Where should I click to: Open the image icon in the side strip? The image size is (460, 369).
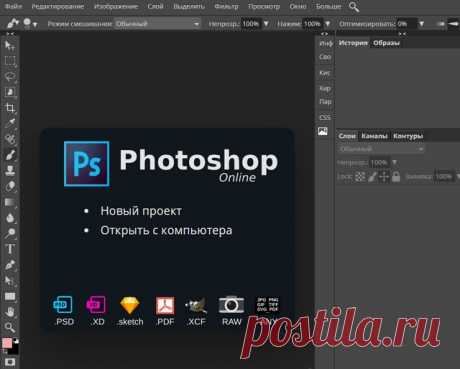[323, 131]
